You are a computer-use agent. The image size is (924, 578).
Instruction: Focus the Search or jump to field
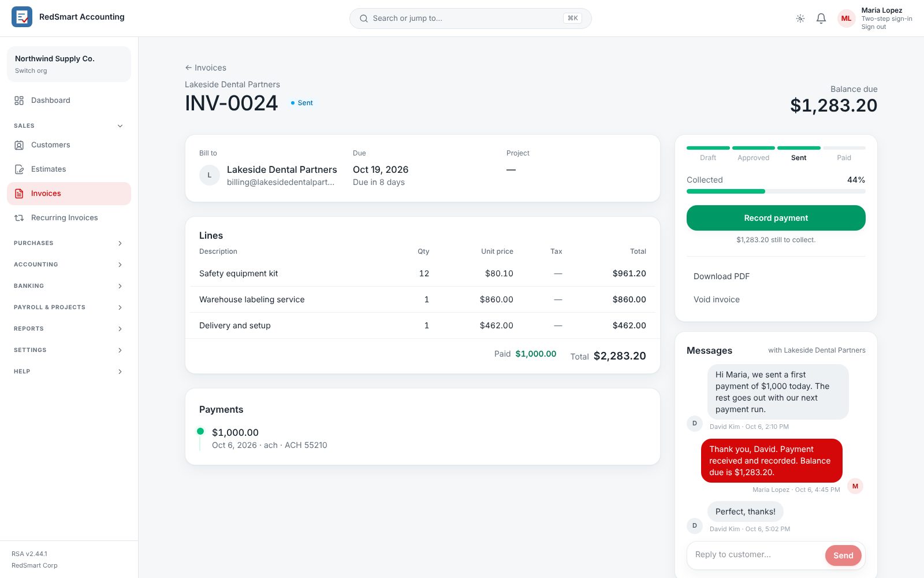point(470,18)
